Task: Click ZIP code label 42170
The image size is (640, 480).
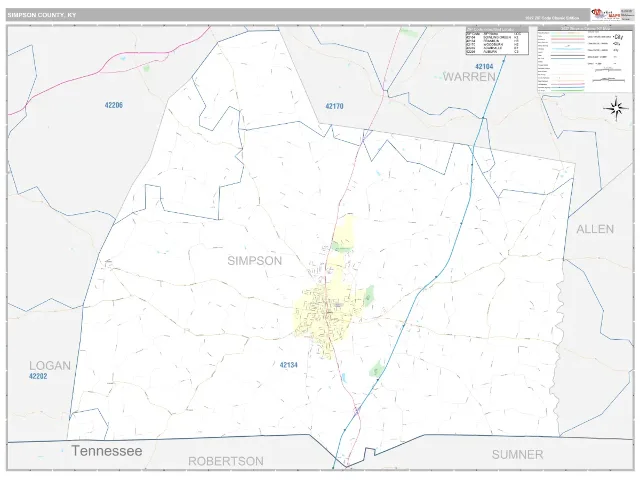Action: [x=334, y=106]
